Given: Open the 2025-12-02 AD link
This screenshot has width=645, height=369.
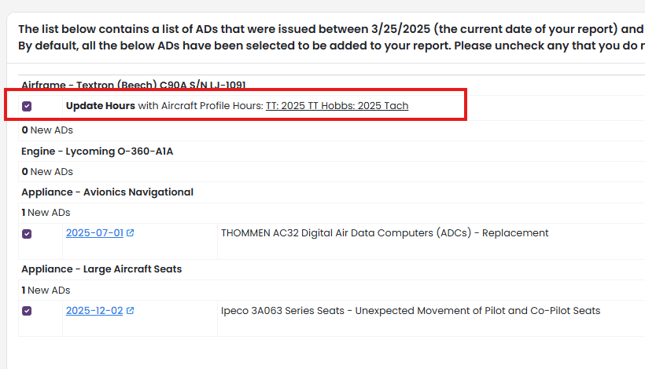Looking at the screenshot, I should [95, 311].
